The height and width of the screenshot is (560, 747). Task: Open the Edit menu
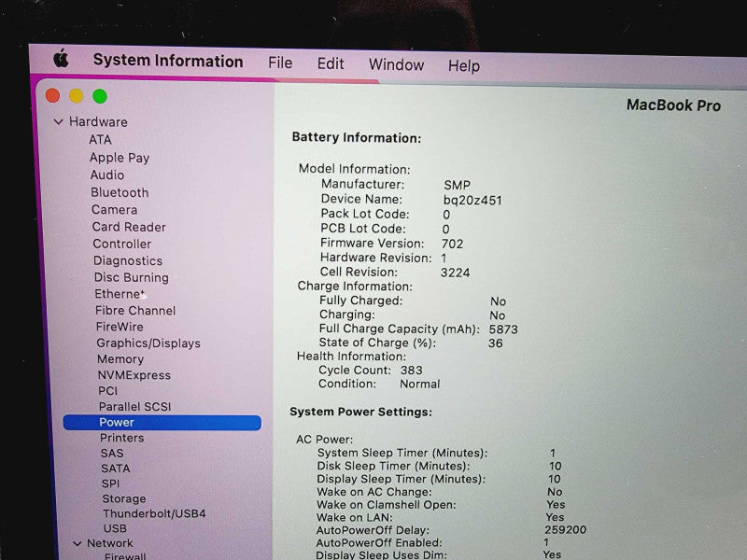pyautogui.click(x=331, y=63)
